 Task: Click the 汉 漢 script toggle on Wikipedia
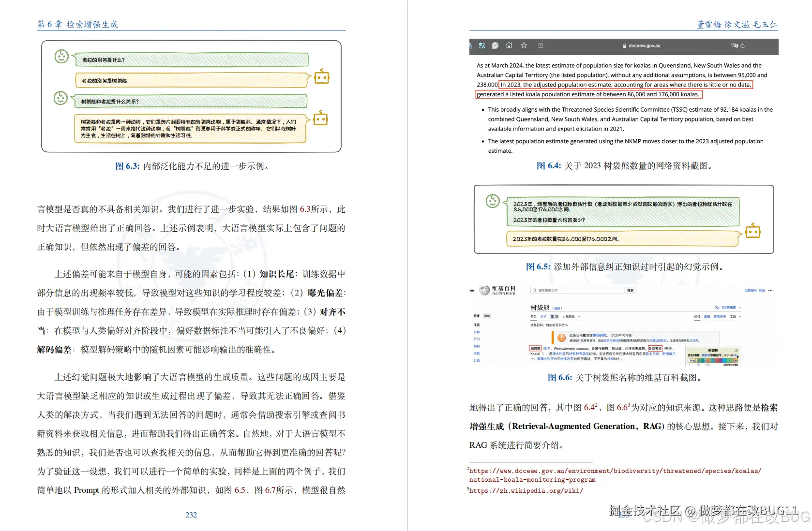[x=554, y=317]
